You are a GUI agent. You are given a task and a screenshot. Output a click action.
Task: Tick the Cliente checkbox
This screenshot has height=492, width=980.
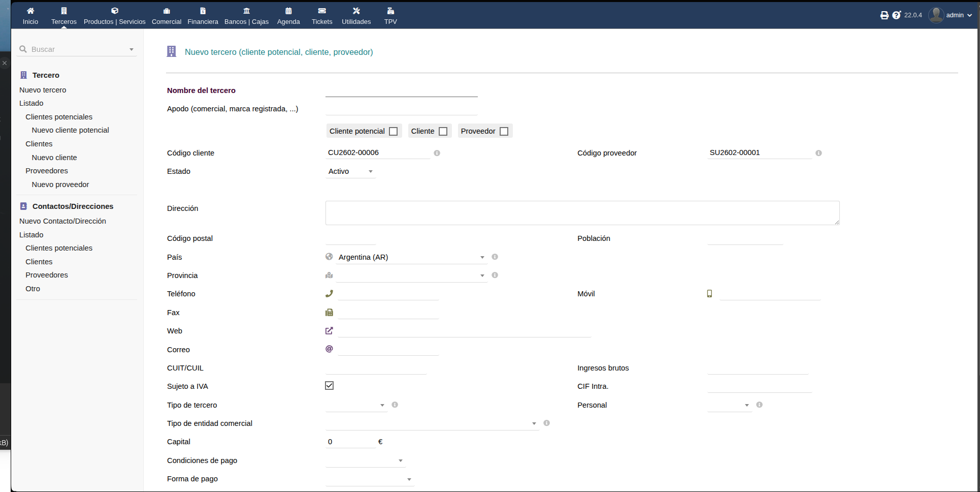(443, 132)
